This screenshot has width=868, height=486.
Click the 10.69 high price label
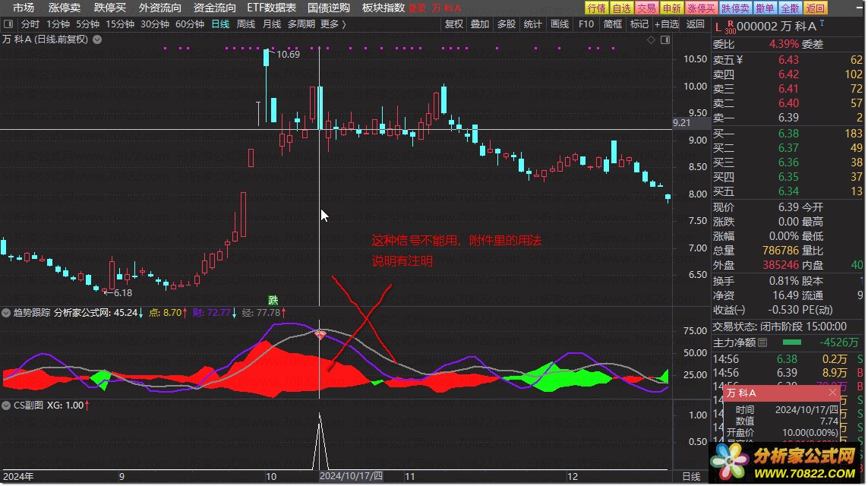(288, 54)
